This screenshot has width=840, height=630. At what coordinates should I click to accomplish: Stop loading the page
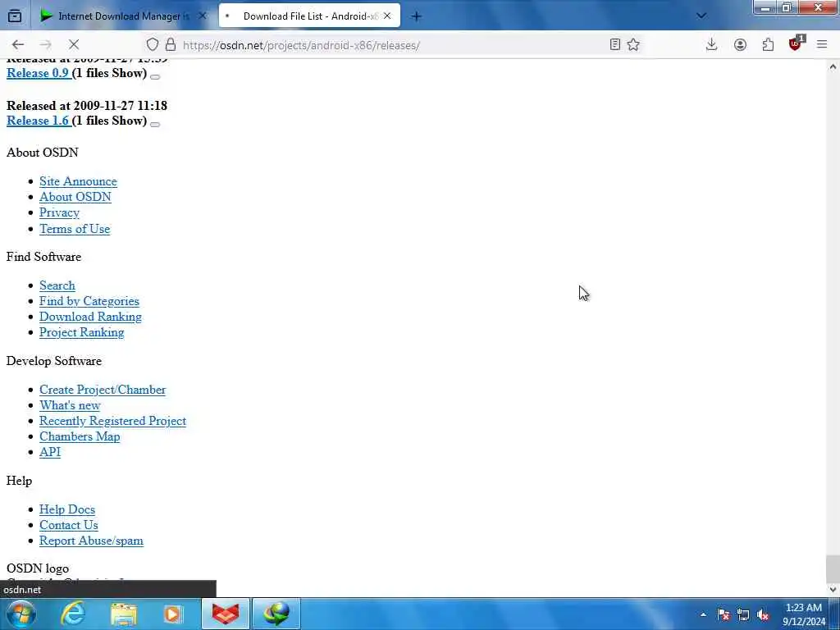(x=74, y=44)
